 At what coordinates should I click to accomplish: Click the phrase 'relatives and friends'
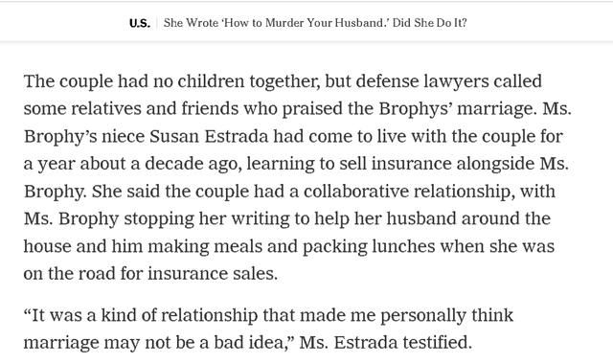[x=154, y=108]
